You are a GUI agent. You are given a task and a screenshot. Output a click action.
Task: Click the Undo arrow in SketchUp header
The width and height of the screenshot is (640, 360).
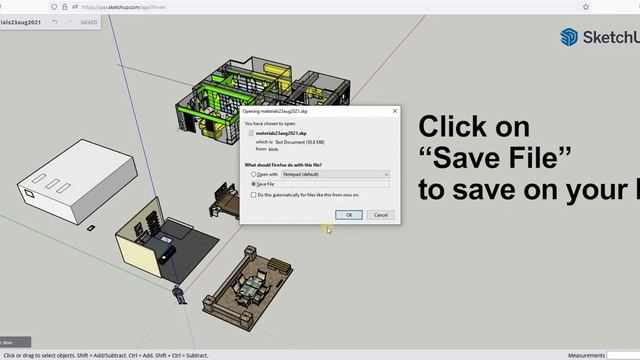[x=55, y=22]
